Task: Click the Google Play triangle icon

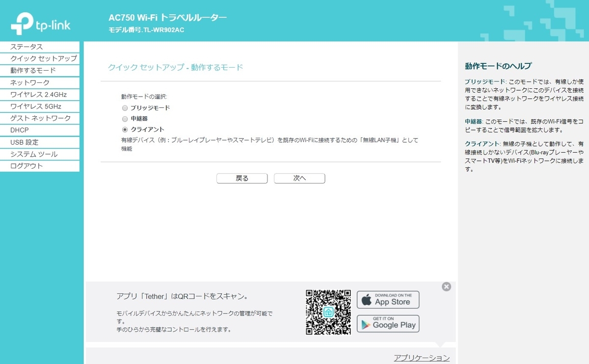Action: click(365, 324)
